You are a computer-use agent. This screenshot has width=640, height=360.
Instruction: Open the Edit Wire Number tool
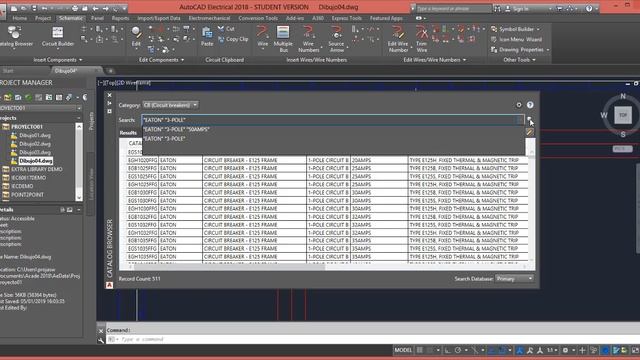pyautogui.click(x=398, y=39)
